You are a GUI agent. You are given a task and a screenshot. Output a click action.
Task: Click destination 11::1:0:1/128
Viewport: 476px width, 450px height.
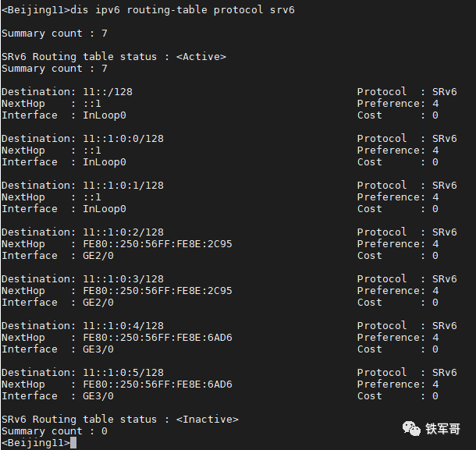point(123,186)
